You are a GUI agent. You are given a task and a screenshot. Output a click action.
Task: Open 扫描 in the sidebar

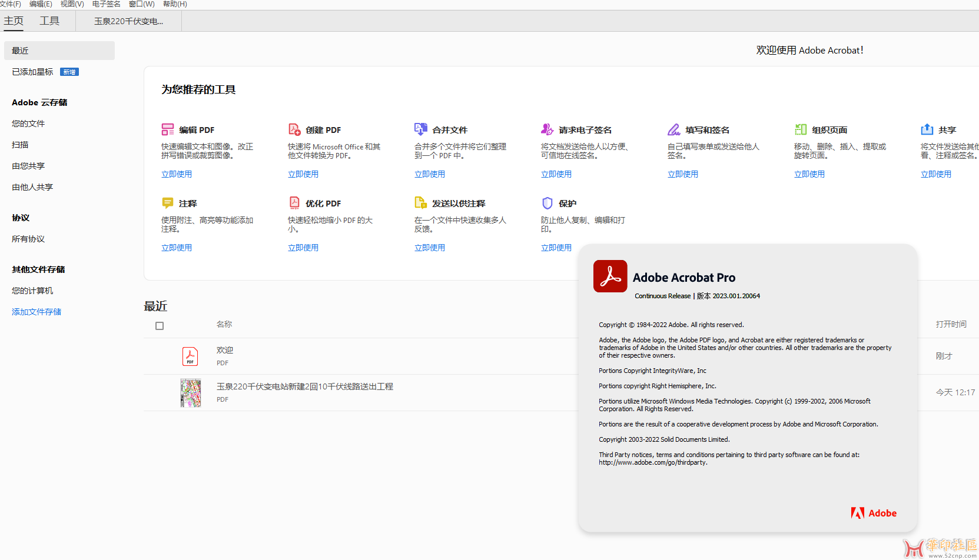(x=20, y=145)
